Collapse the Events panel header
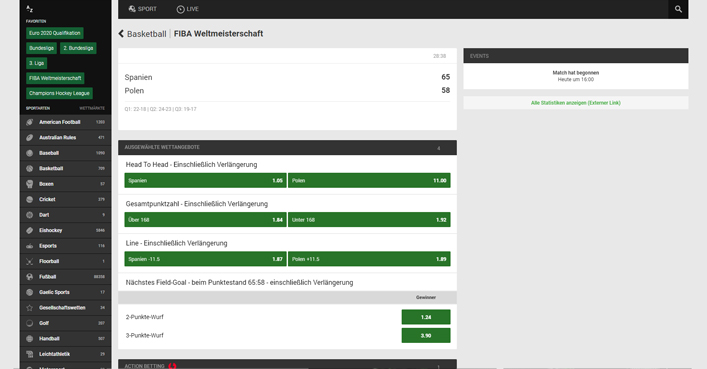 576,56
